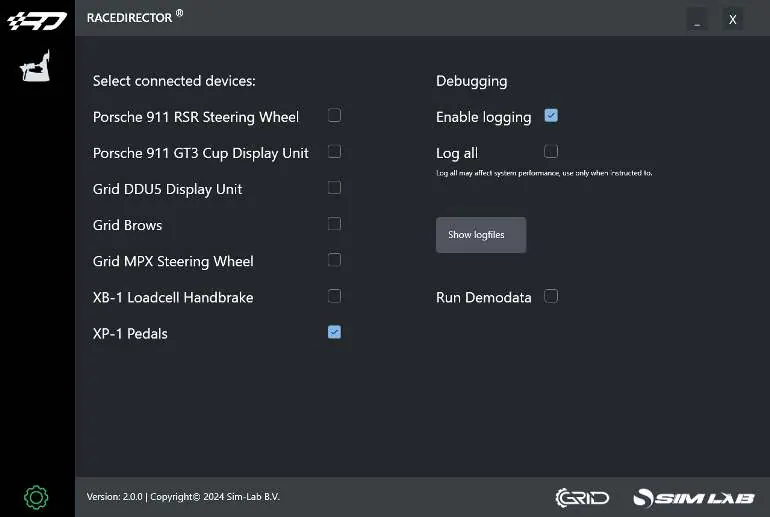Click the 'Log all may affect system performance' note
The width and height of the screenshot is (770, 517).
[544, 173]
